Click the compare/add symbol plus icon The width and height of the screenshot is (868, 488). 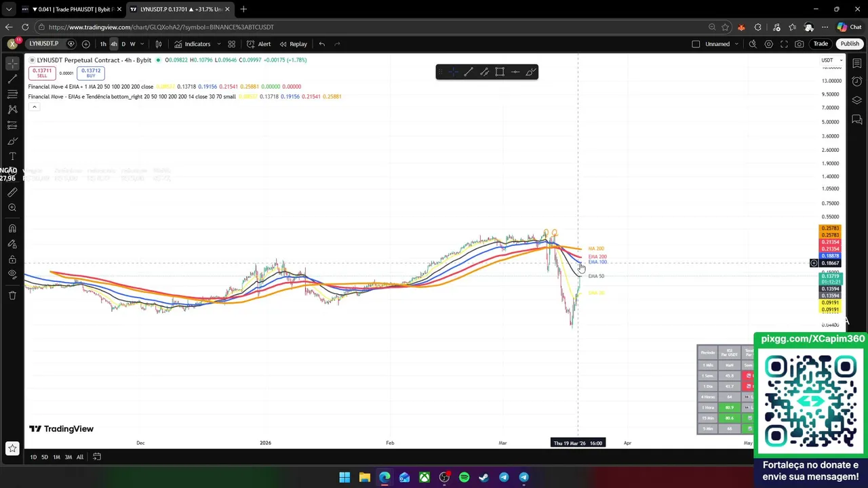[x=85, y=44]
